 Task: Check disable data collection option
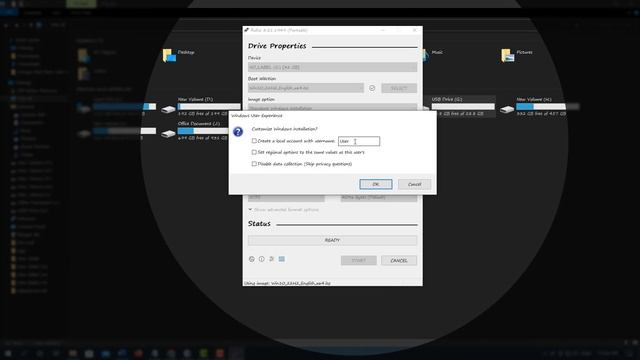click(x=254, y=164)
